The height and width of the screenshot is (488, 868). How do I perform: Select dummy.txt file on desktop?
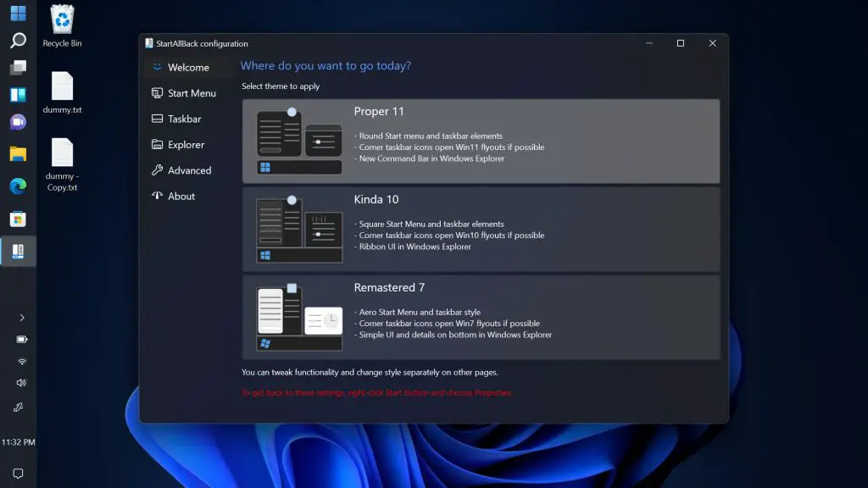62,92
